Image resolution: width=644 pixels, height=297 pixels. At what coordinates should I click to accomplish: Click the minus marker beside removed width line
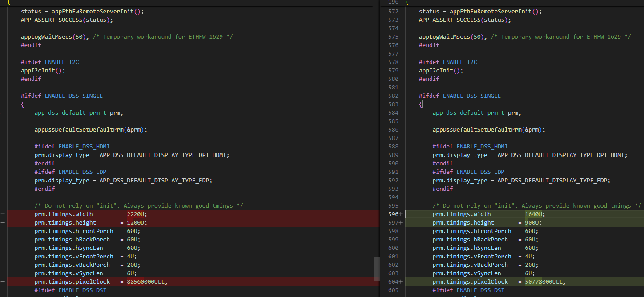click(3, 214)
